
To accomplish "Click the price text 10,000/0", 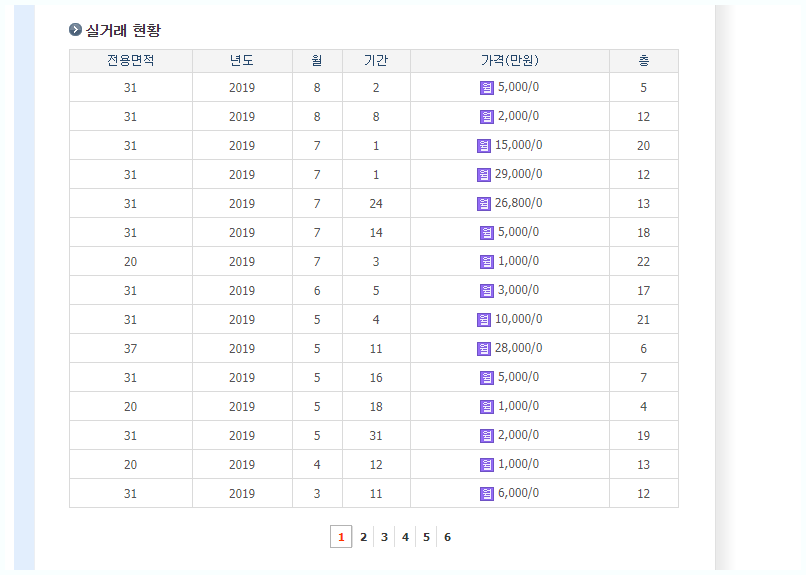I will tap(519, 319).
